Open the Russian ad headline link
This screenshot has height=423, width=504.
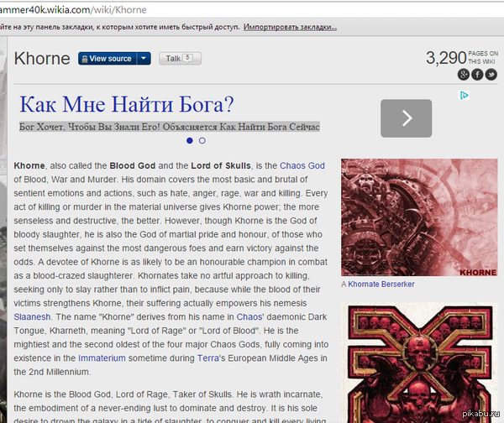click(x=126, y=106)
